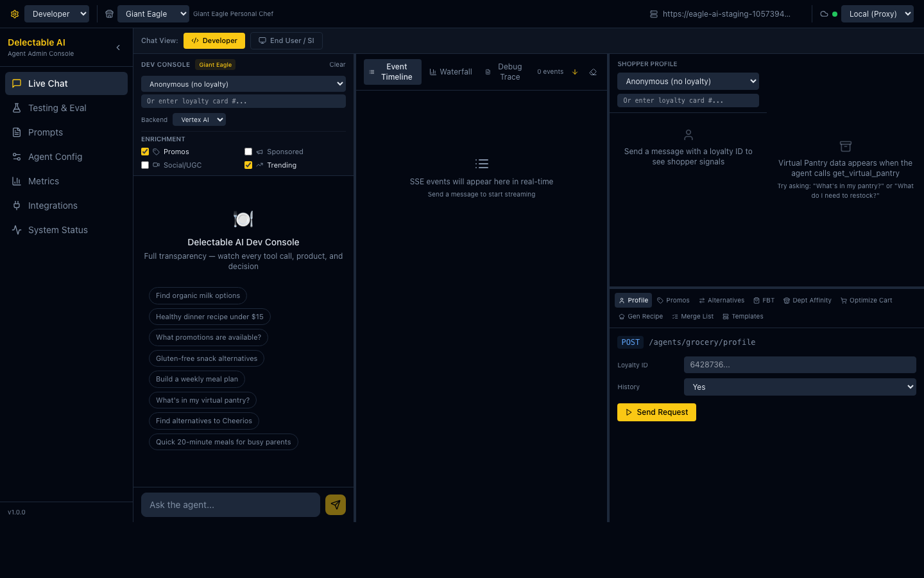The image size is (924, 578).
Task: Open the Giant Eagle tenant dropdown
Action: click(153, 13)
